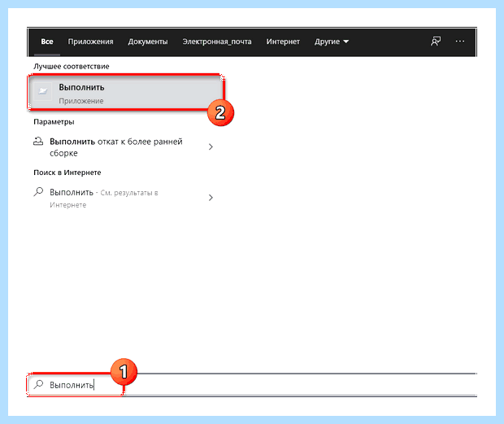Switch to the Документы tab
This screenshot has width=504, height=424.
[148, 42]
